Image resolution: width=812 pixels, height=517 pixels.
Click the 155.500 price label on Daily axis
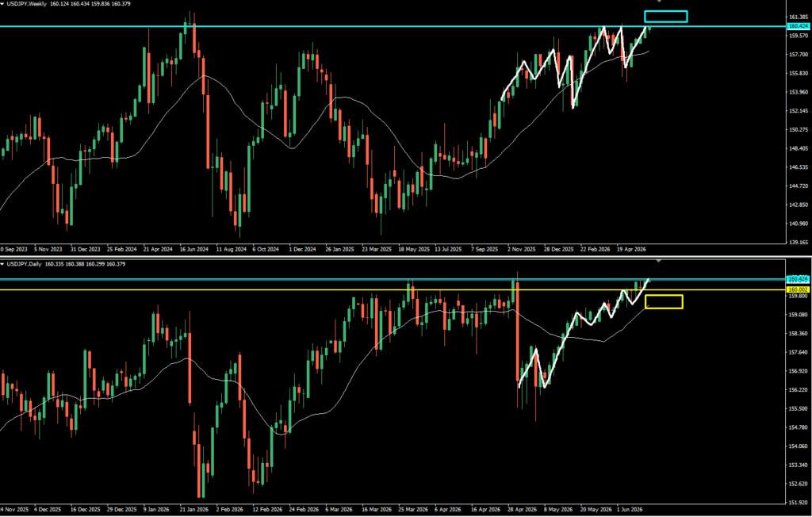coord(799,408)
